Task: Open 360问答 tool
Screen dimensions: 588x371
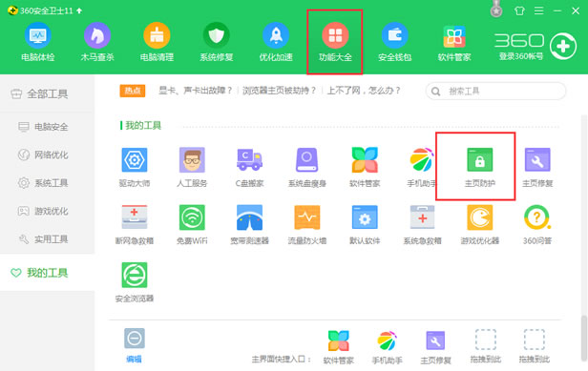Action: pos(537,224)
